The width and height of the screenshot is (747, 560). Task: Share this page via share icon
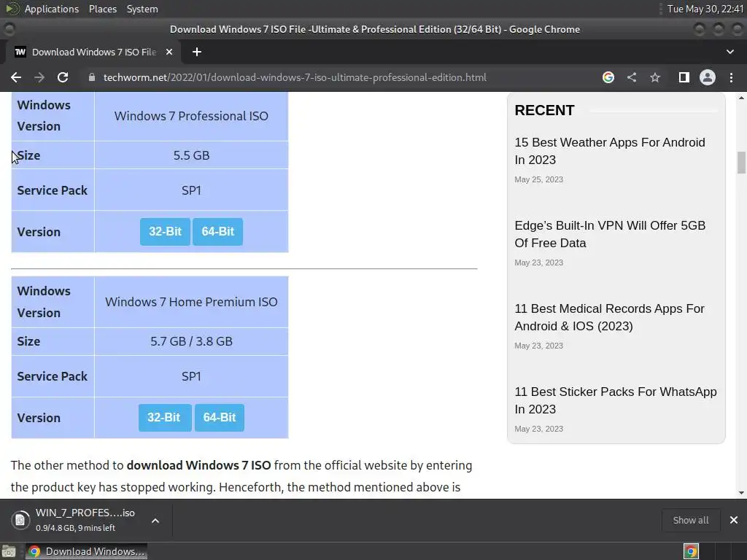click(x=632, y=77)
